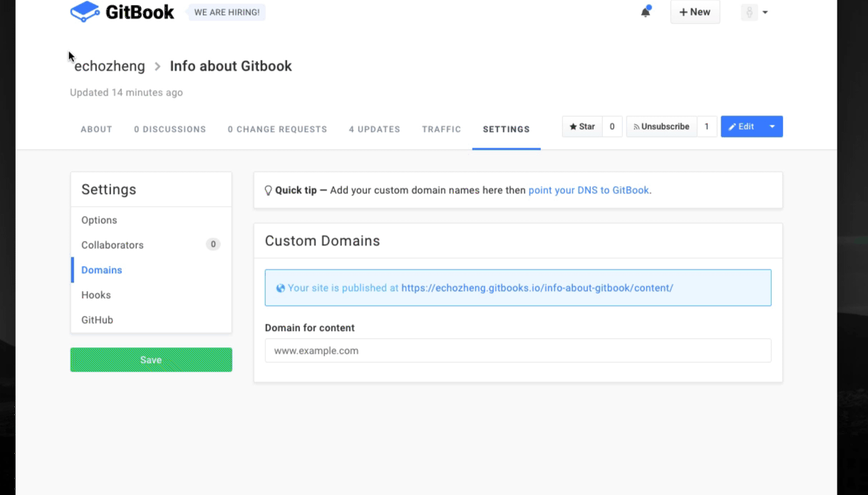Go to the Traffic tab
Image resolution: width=868 pixels, height=495 pixels.
(441, 129)
